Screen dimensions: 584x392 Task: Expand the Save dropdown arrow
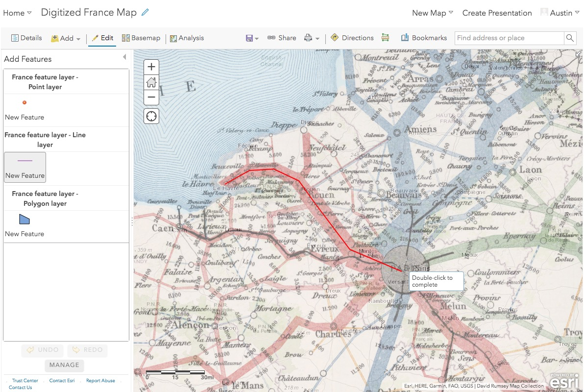pyautogui.click(x=257, y=38)
